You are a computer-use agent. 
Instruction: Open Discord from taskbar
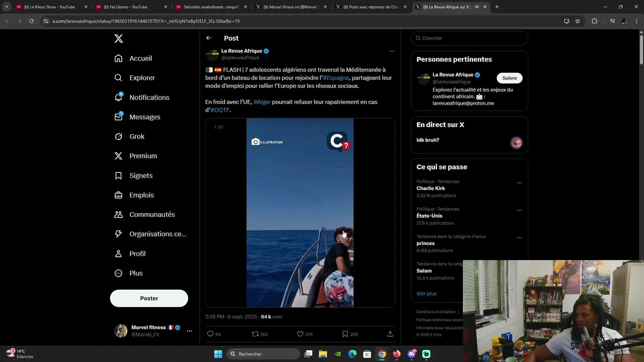click(412, 354)
